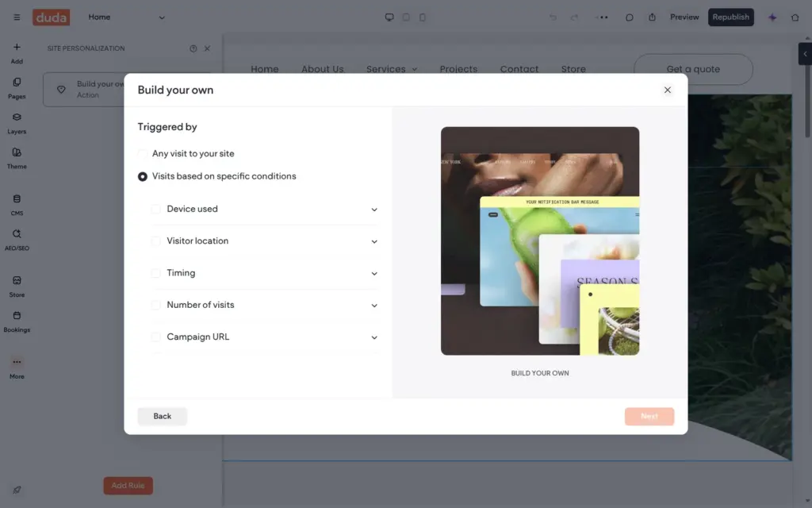This screenshot has height=508, width=812.
Task: Click Projects in site navigation
Action: [458, 69]
